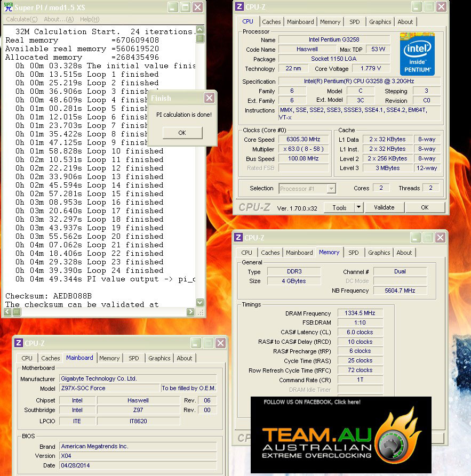The image size is (471, 476).
Task: Click Super PI vertical scrollbar thumb
Action: pyautogui.click(x=200, y=38)
